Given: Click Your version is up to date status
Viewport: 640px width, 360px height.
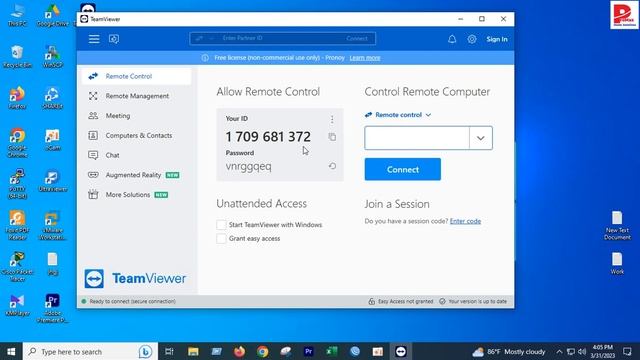Looking at the screenshot, I should (x=473, y=301).
